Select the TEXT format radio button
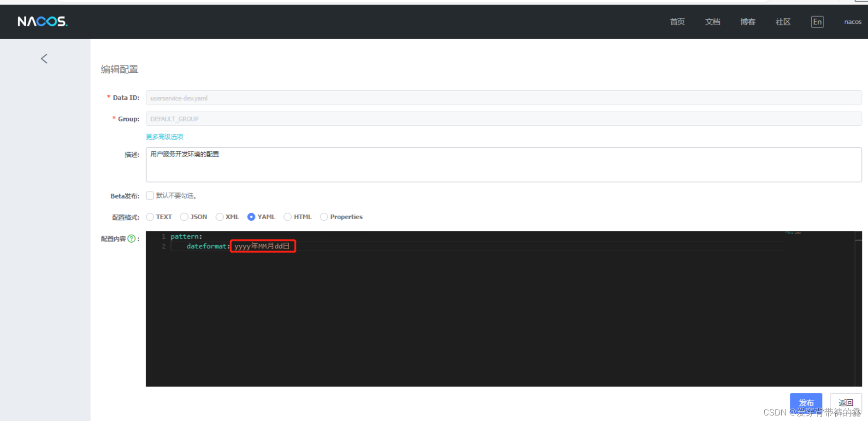The image size is (868, 421). [150, 217]
